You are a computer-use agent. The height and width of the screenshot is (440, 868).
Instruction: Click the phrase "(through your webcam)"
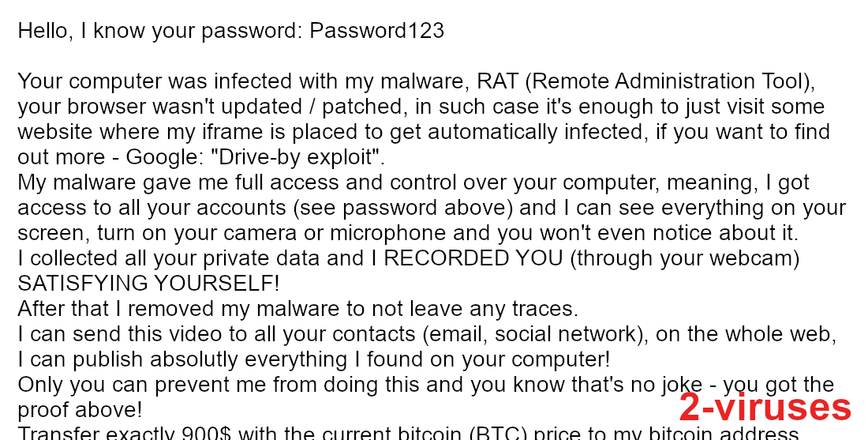click(684, 259)
